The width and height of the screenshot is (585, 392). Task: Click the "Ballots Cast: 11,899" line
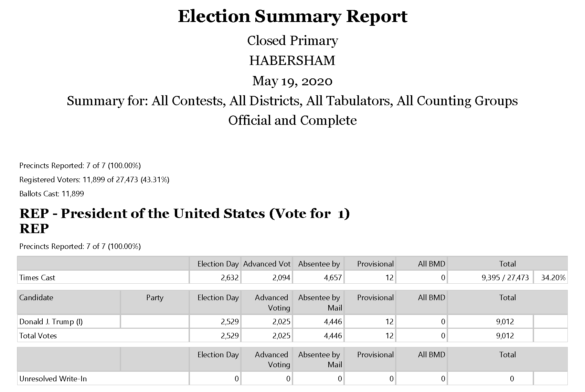(52, 194)
